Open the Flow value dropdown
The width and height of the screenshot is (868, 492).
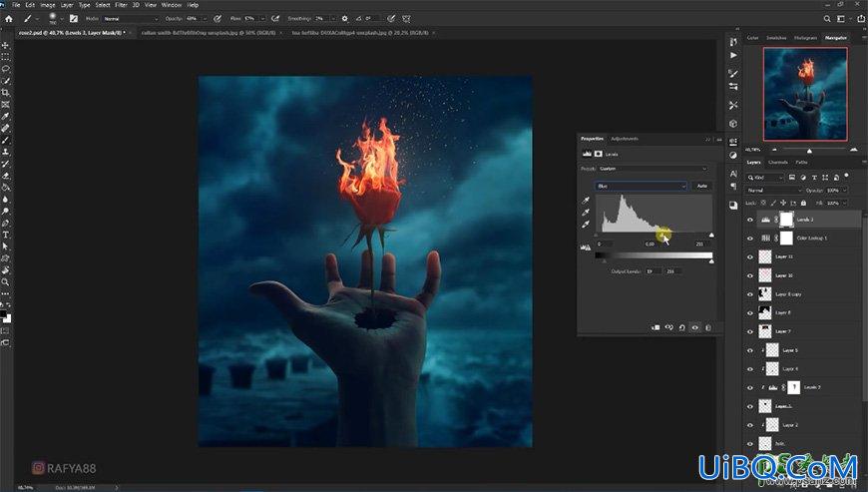tap(262, 19)
